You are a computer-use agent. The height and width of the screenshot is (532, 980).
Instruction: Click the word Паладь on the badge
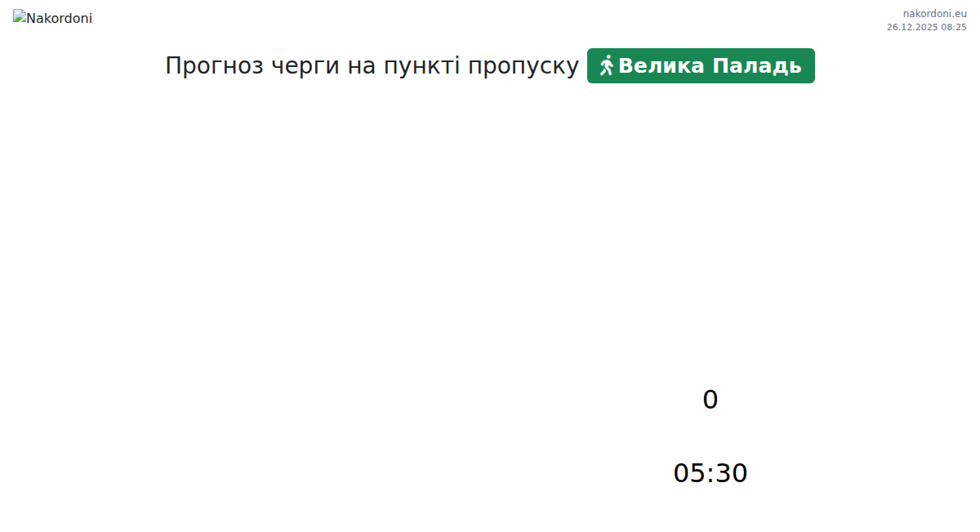tap(757, 65)
